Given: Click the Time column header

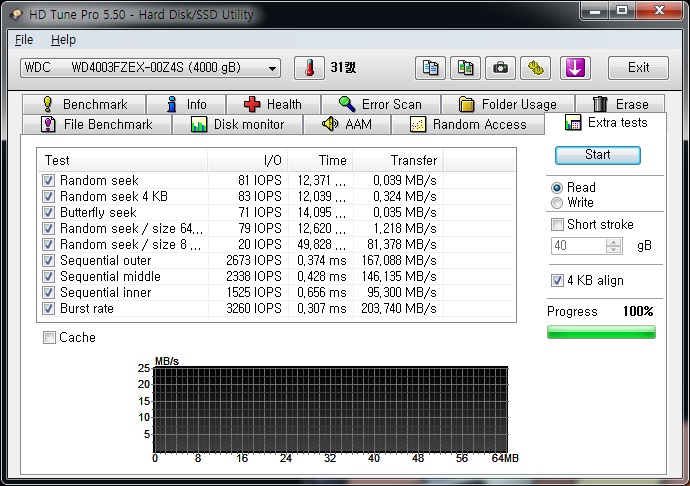Looking at the screenshot, I should click(320, 161).
